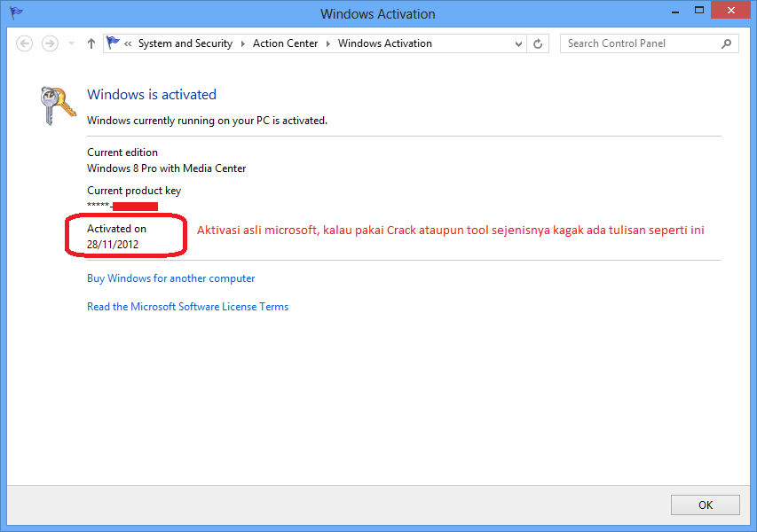Open the recent locations dropdown arrow

point(72,43)
